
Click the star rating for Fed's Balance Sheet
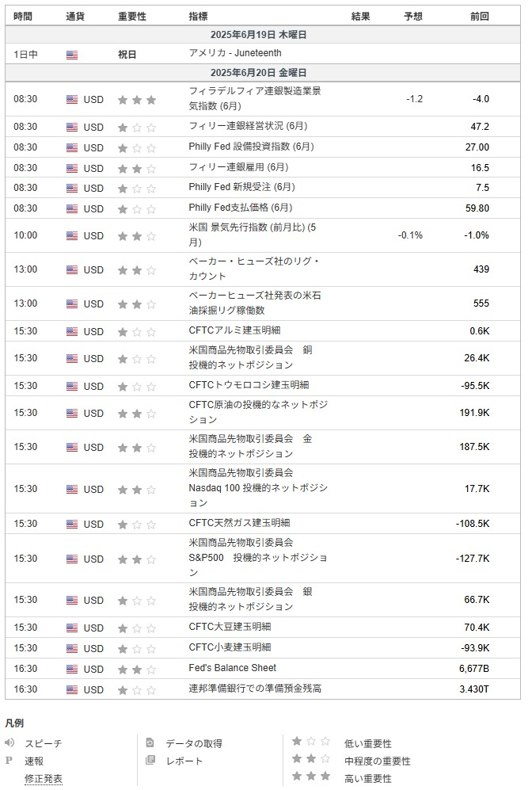pos(137,670)
